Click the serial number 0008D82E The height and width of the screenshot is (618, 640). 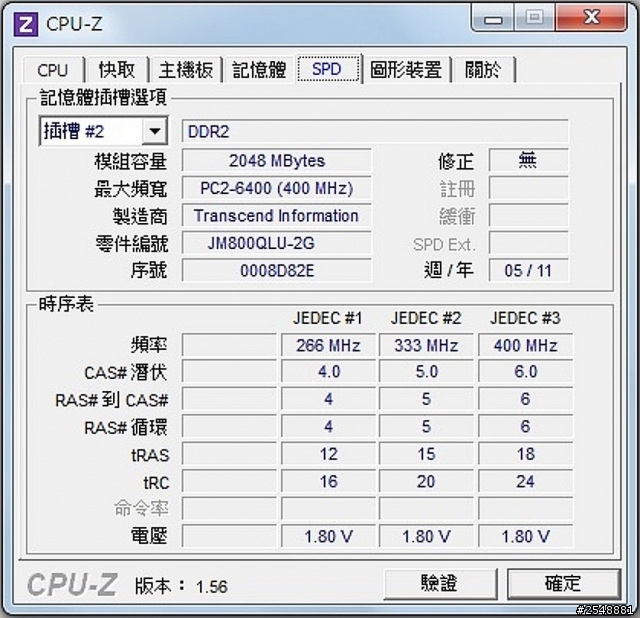coord(277,271)
